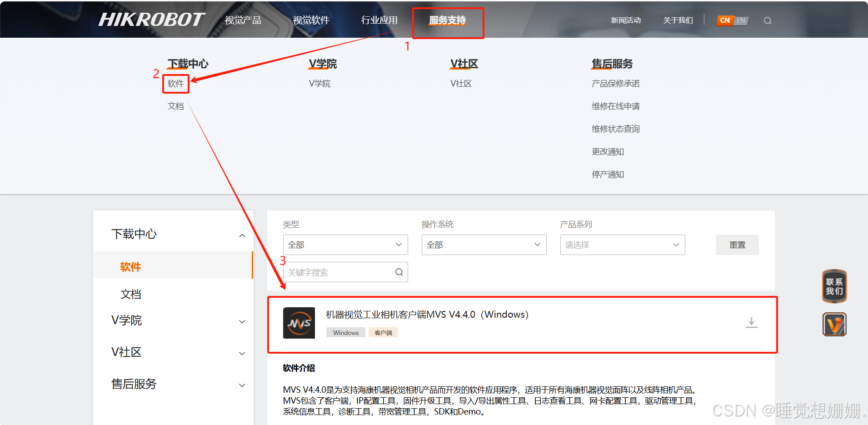Open the 行业应用 top menu
This screenshot has width=868, height=425.
(379, 20)
